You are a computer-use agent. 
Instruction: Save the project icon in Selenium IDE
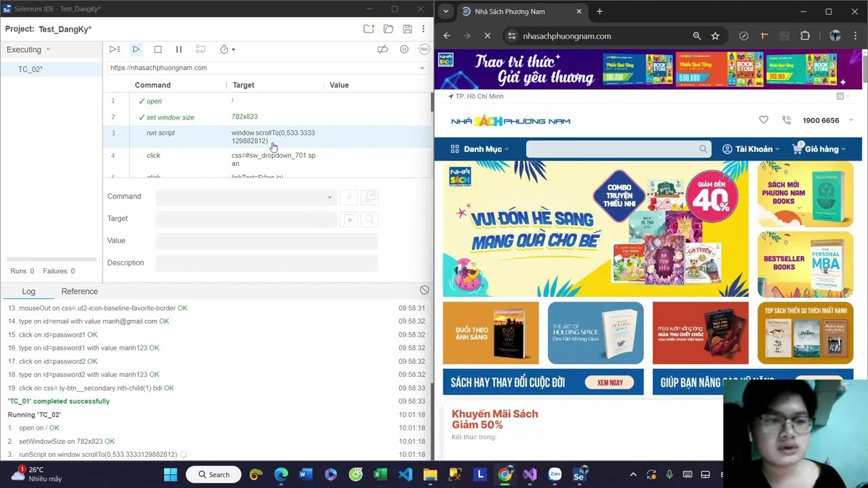[x=408, y=29]
